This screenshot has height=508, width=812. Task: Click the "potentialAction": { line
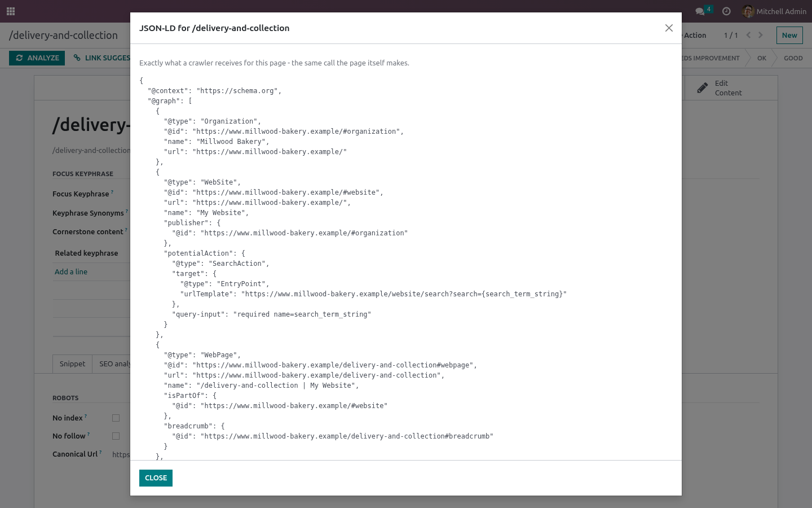tap(205, 253)
